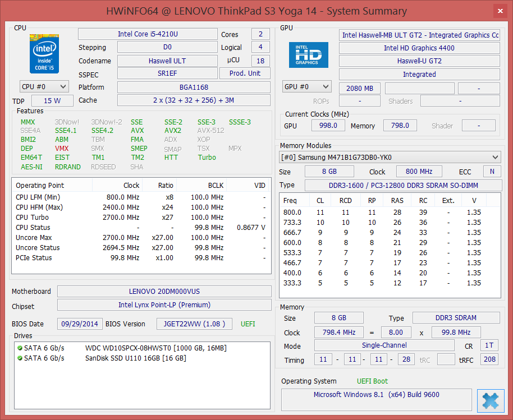Click the Stepping D0 field

tap(167, 47)
